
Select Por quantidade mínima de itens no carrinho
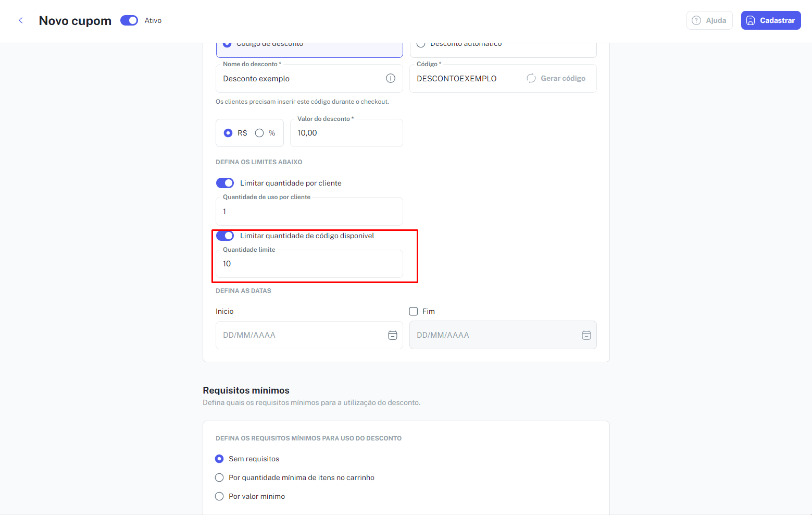[219, 477]
